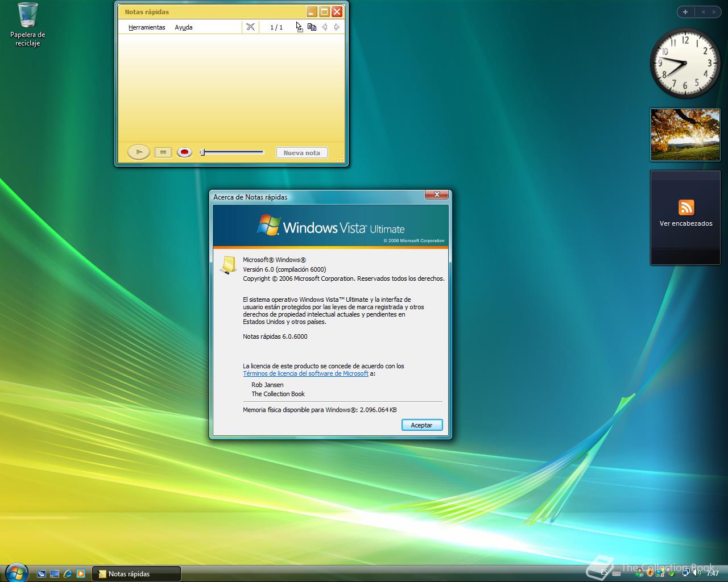Click the volume speaker tray icon
Screen dimensions: 728x582
[x=696, y=572]
